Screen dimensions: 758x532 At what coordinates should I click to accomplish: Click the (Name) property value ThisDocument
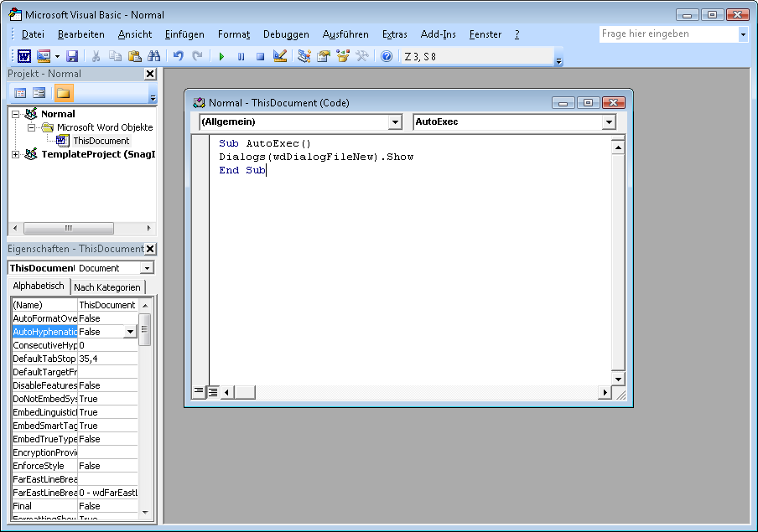point(107,305)
